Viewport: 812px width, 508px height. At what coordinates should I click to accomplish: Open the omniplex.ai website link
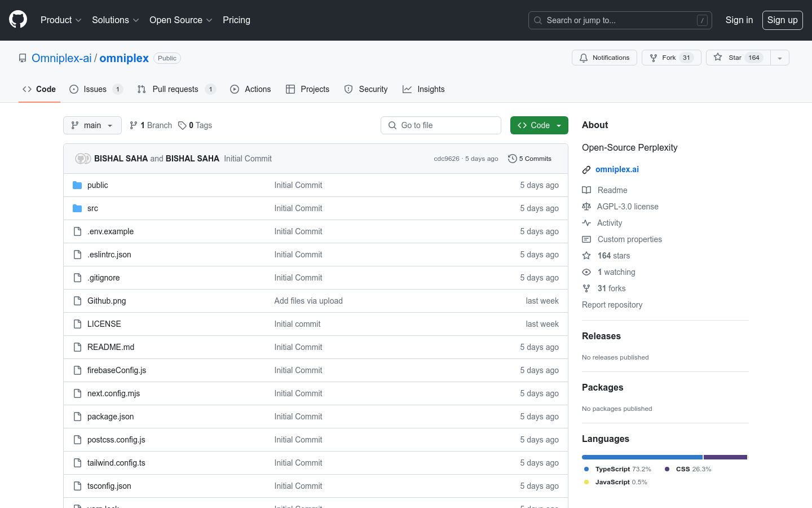[617, 169]
